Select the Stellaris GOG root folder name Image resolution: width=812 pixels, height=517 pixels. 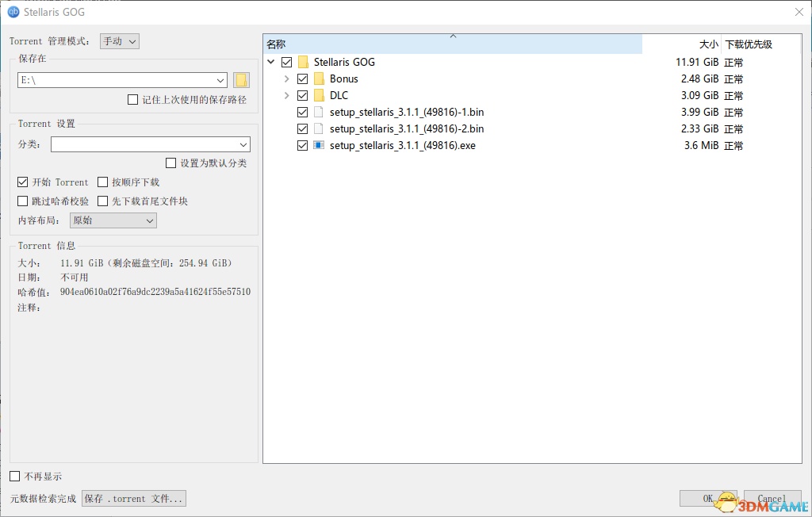pos(344,62)
